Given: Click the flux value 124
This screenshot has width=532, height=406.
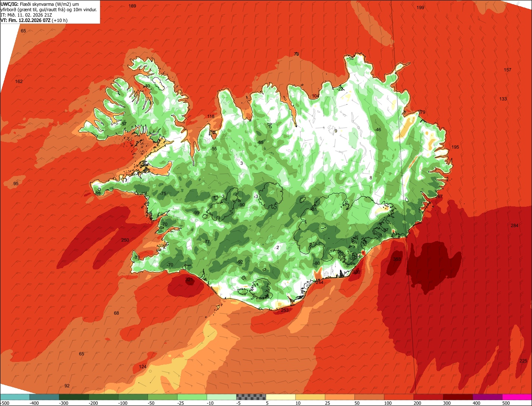Looking at the screenshot, I should (143, 367).
